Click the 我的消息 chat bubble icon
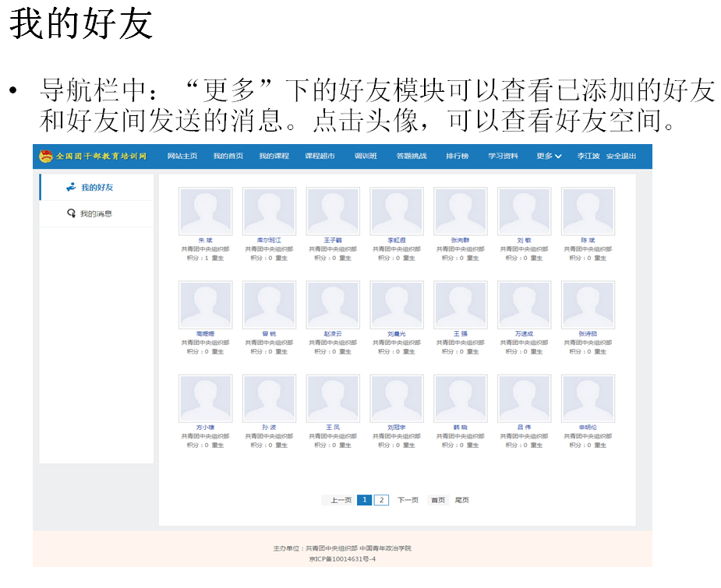This screenshot has width=721, height=588. tap(71, 213)
